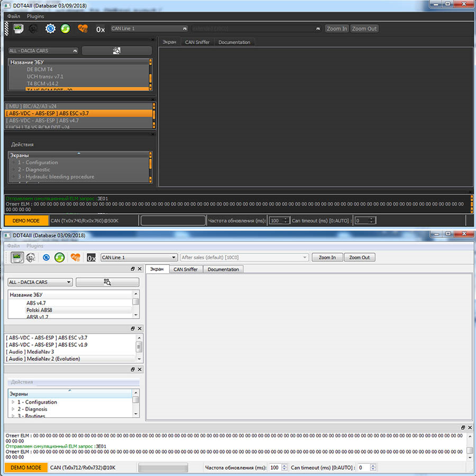Close the ECU list panel above Действия in light window
Viewport: 476px width, 476px height.
point(140,328)
